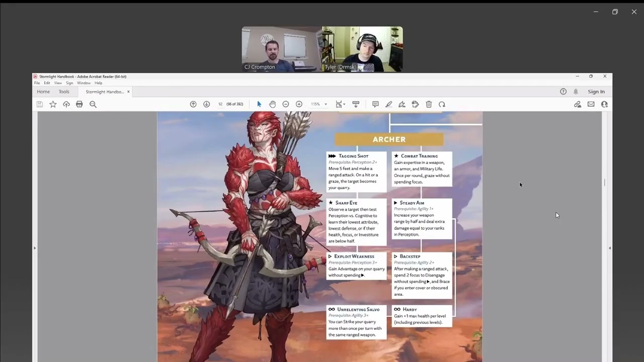Click the CJ Crompton video tile
Viewport: 644px width, 362px height.
pos(282,49)
